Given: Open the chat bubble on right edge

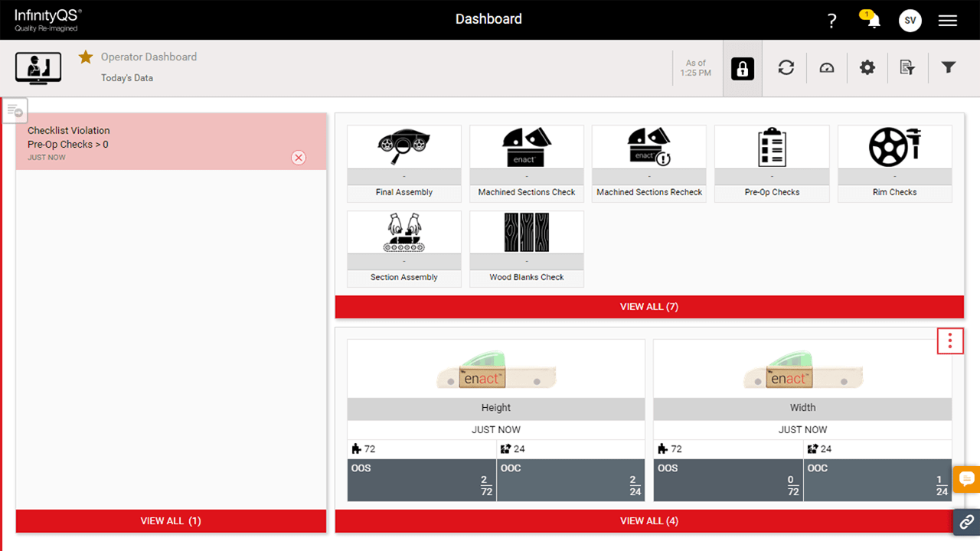Looking at the screenshot, I should tap(966, 480).
